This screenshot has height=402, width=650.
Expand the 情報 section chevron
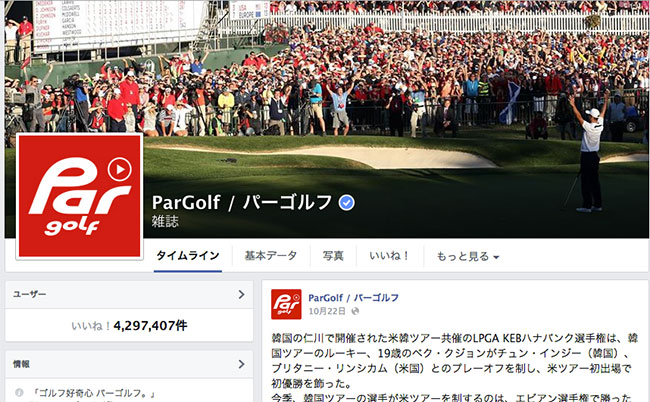(x=241, y=364)
